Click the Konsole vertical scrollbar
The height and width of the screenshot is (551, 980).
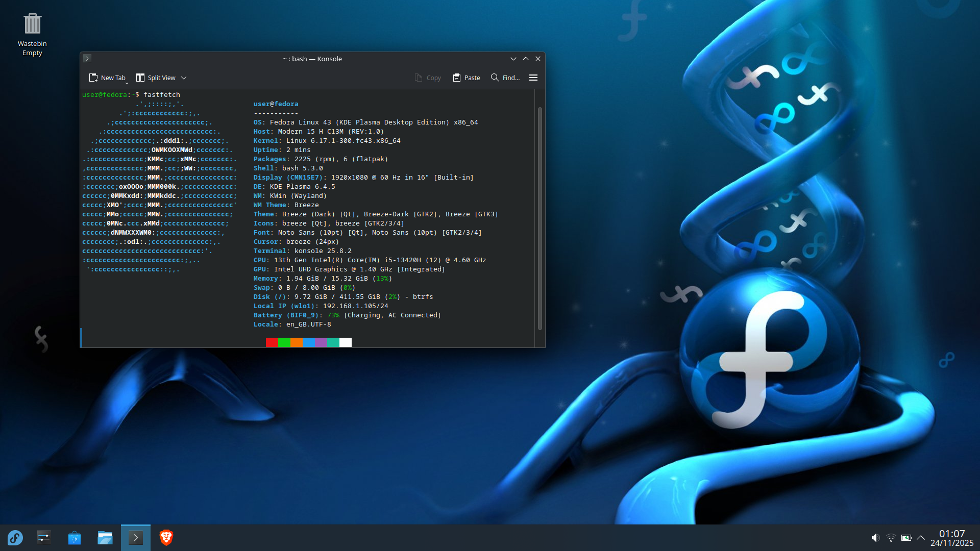pos(540,218)
